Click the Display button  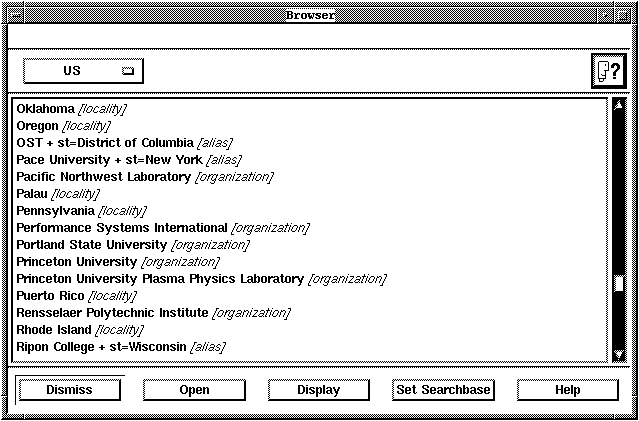[318, 390]
